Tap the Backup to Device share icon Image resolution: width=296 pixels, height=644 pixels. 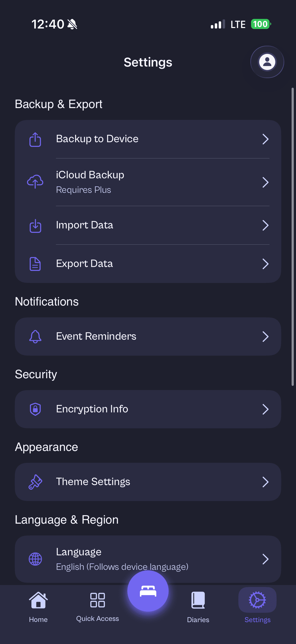[35, 139]
